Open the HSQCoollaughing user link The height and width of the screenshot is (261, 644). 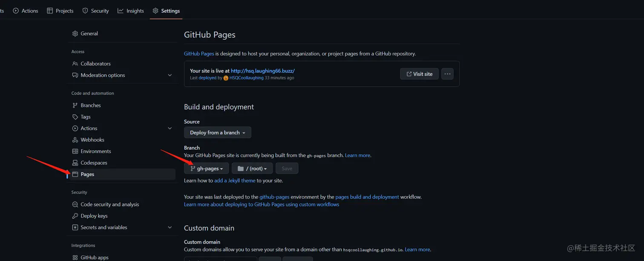coord(247,78)
